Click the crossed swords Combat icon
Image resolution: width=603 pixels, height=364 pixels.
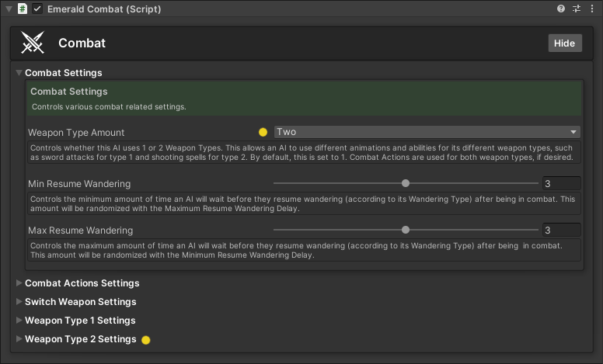pos(33,43)
